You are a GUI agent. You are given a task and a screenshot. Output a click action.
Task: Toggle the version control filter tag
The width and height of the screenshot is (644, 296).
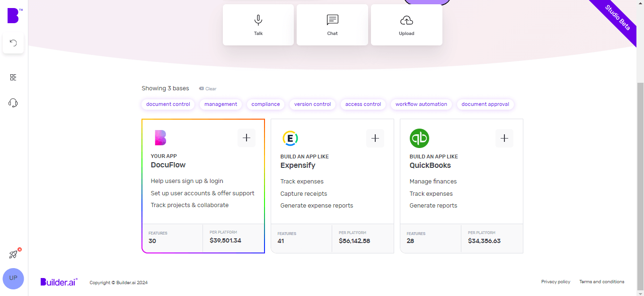tap(312, 104)
